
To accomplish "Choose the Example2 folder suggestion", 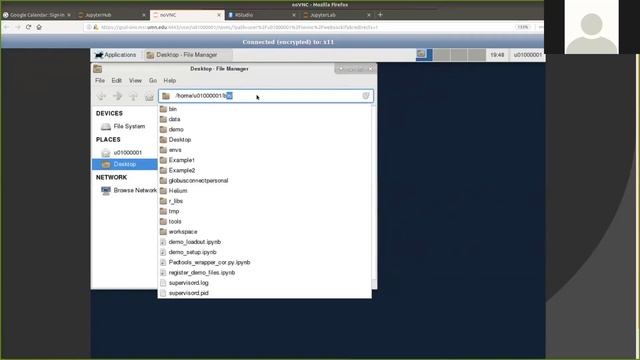I will 264,170.
